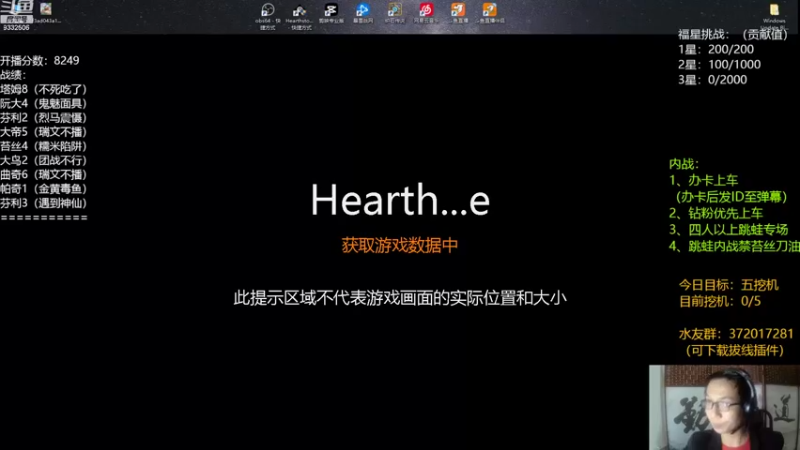The width and height of the screenshot is (800, 450).
Task: Launch 剪映专业版 from the desktop
Action: pos(331,13)
